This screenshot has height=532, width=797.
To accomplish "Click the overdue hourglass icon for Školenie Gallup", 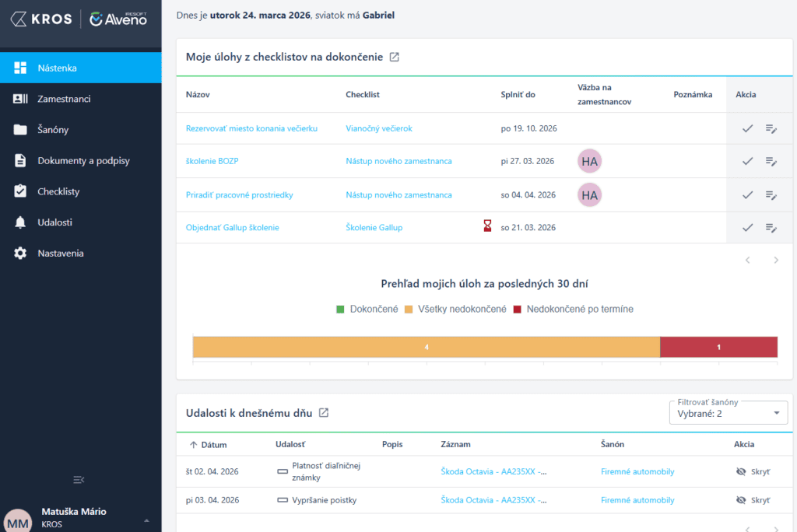I will [x=487, y=226].
